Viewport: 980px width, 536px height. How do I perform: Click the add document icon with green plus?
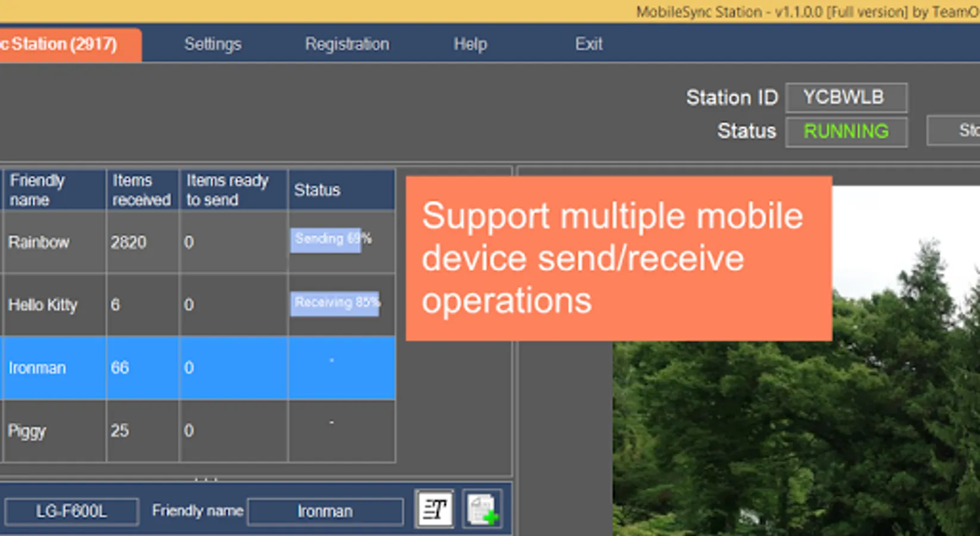(482, 509)
